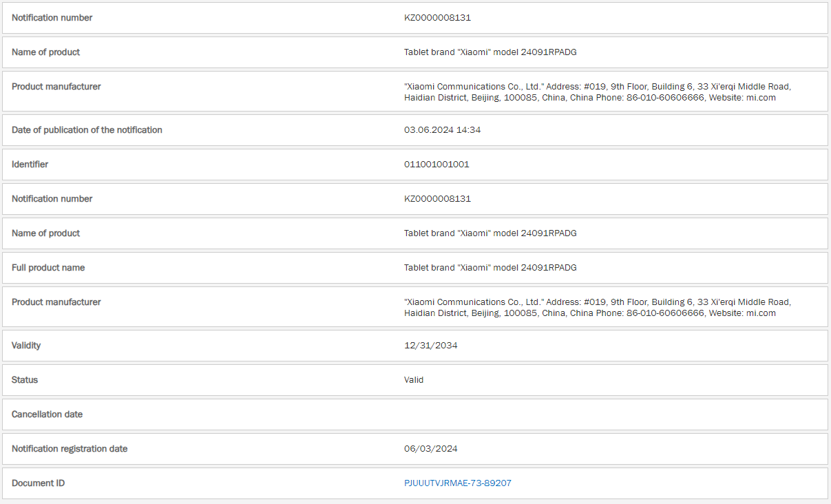Screen dimensions: 831x504
Task: Select the KZ0000008131 value below the Identifier row
Action: 437,199
